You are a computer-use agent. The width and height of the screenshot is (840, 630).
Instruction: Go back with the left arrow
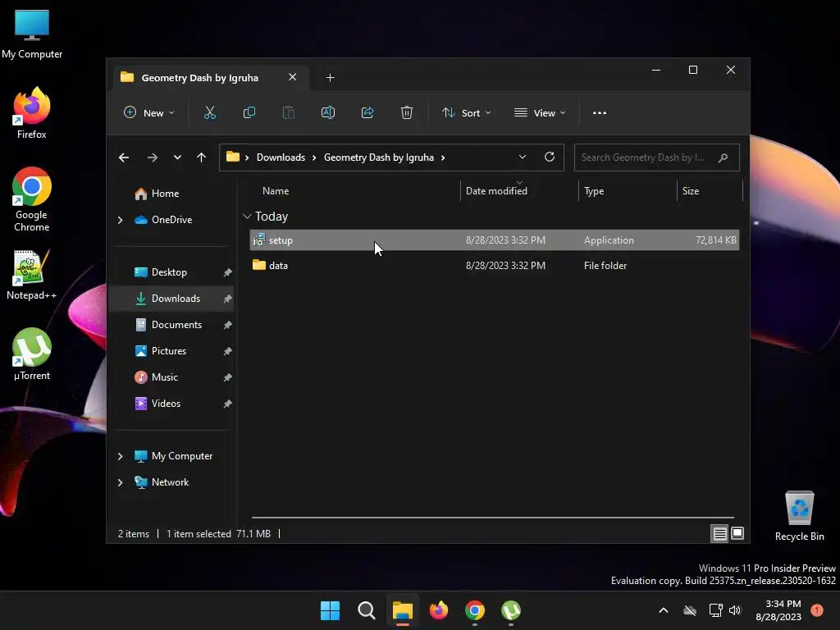click(x=124, y=157)
